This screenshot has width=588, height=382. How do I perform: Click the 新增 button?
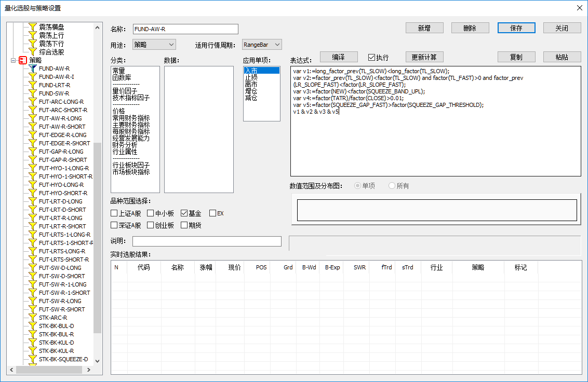pyautogui.click(x=424, y=28)
